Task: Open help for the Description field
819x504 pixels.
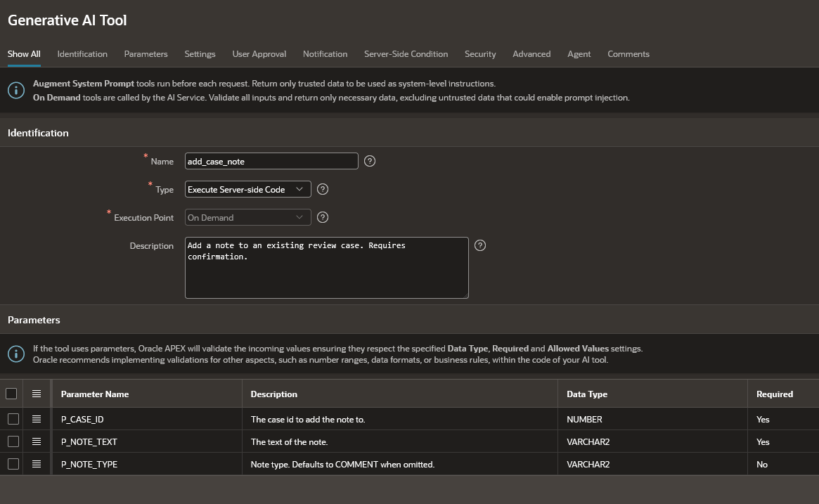Action: [x=480, y=245]
